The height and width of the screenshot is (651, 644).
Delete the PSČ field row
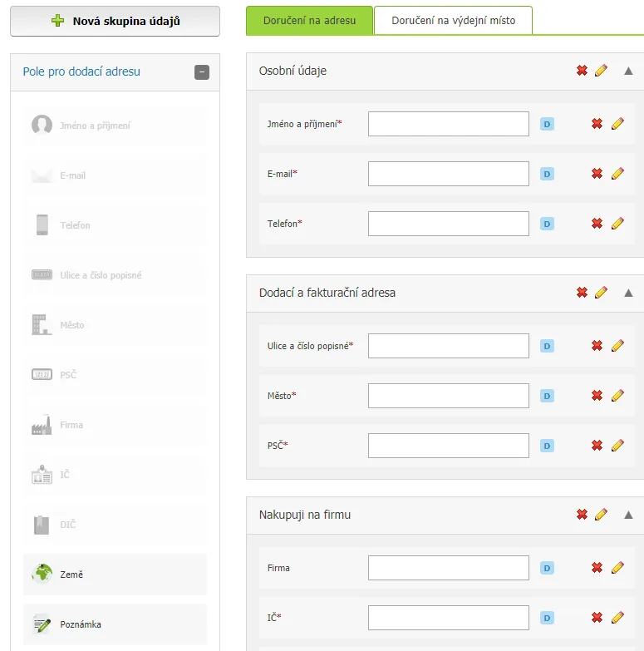[x=597, y=446]
